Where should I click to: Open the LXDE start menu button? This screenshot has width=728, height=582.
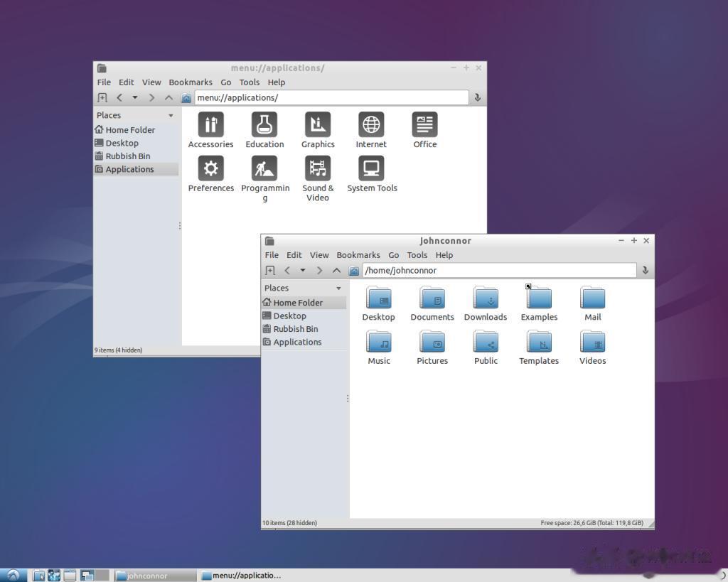coord(13,576)
